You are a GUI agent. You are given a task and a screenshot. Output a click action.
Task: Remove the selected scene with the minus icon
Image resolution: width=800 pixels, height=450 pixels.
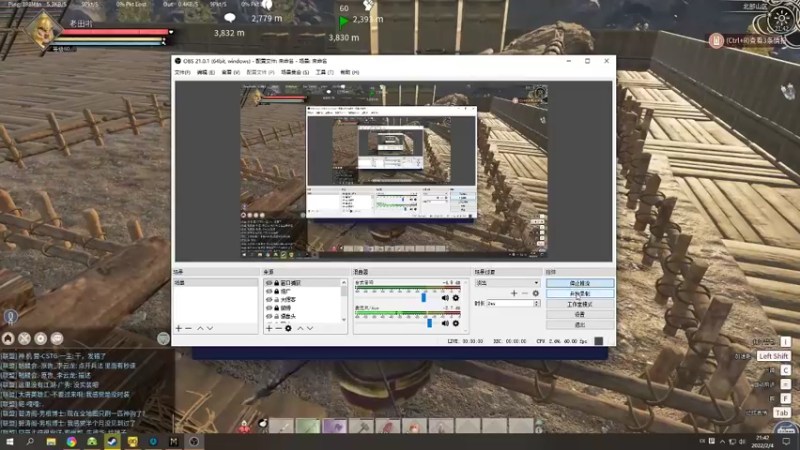188,328
